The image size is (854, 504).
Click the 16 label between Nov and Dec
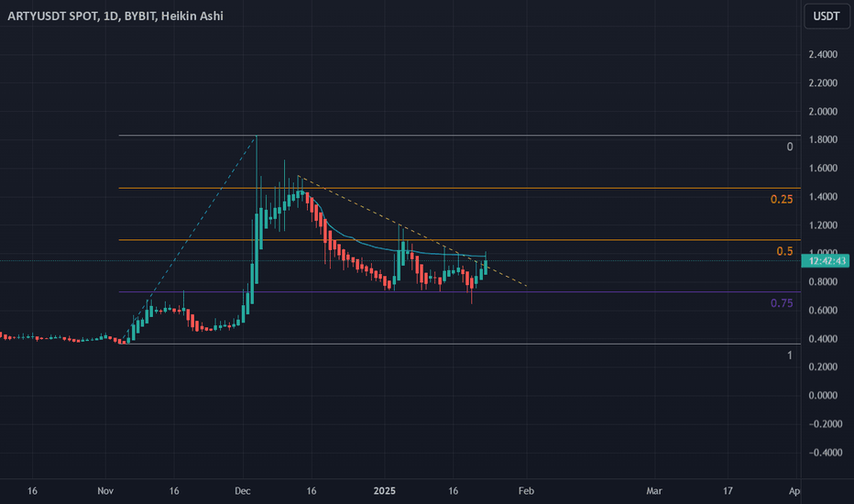pyautogui.click(x=174, y=491)
